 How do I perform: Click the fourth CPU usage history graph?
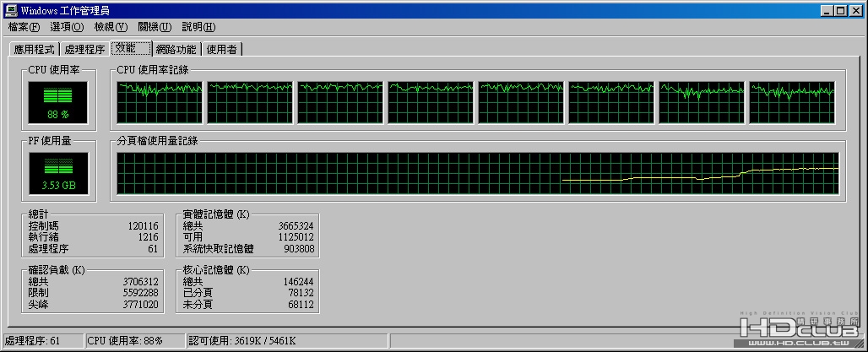tap(431, 103)
